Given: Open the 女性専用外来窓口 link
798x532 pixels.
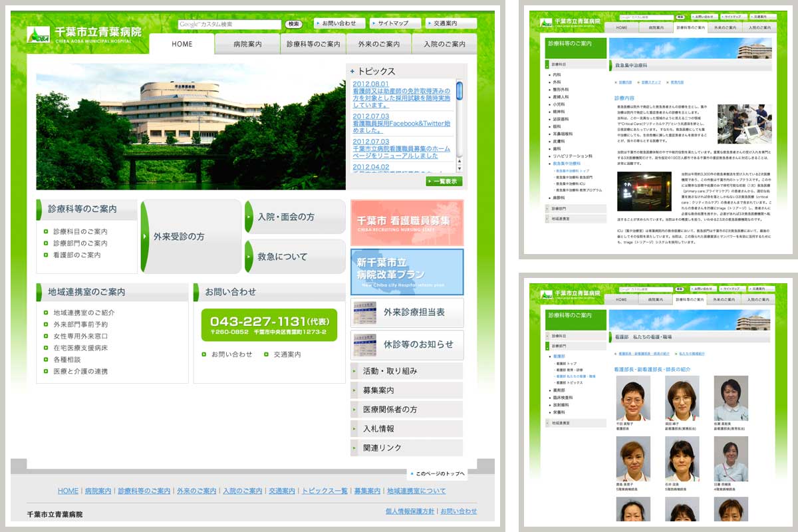Looking at the screenshot, I should pyautogui.click(x=80, y=336).
